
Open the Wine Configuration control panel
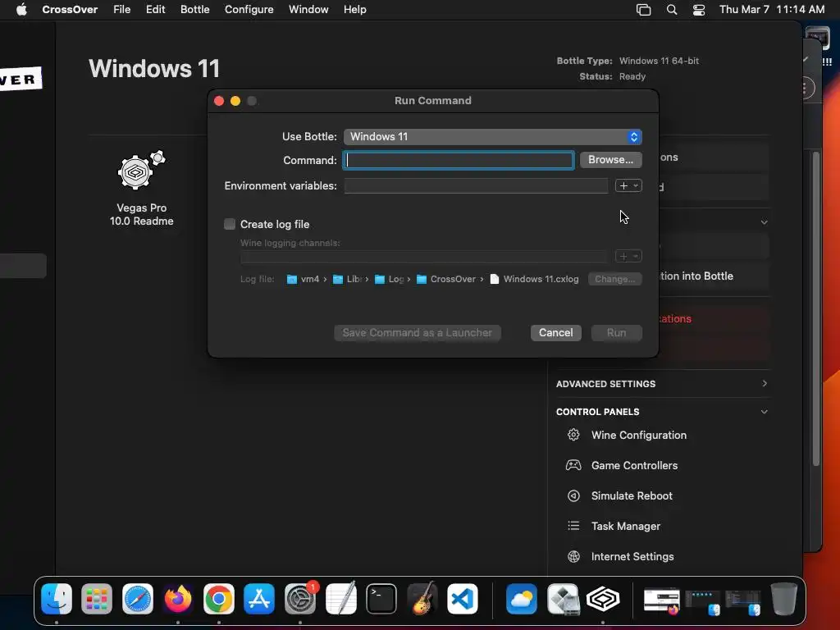pyautogui.click(x=638, y=435)
